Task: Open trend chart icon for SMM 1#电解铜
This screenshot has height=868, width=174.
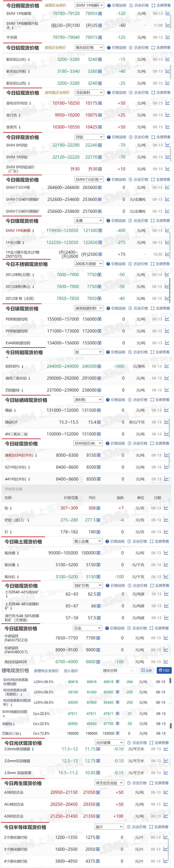Action: (168, 14)
